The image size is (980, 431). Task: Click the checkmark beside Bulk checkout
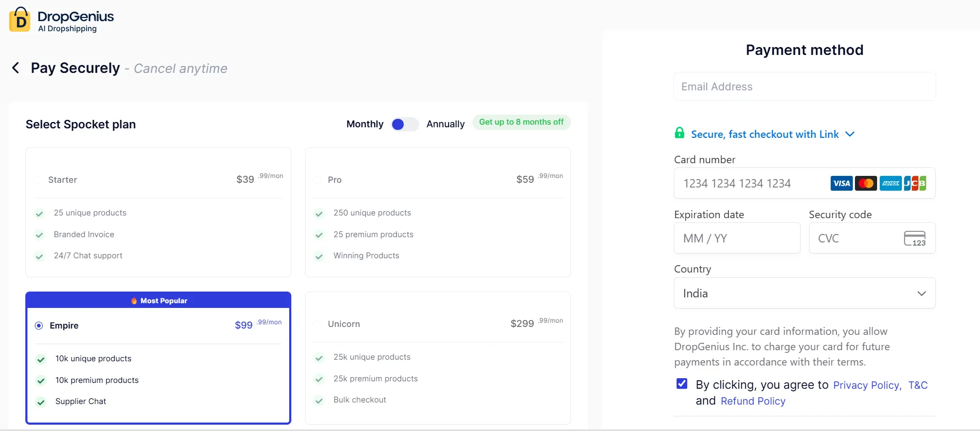pyautogui.click(x=319, y=400)
